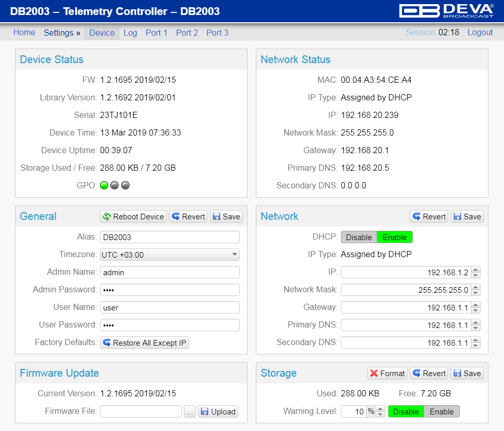Screen dimensions: 504x431
Task: Click the Secondary DNS input field
Action: coord(406,343)
